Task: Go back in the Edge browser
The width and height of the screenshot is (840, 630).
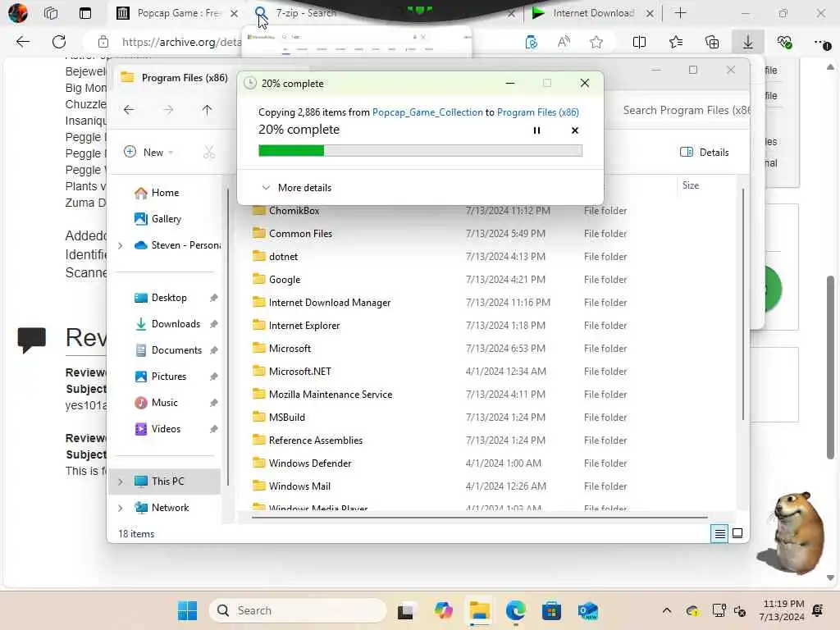Action: tap(22, 42)
